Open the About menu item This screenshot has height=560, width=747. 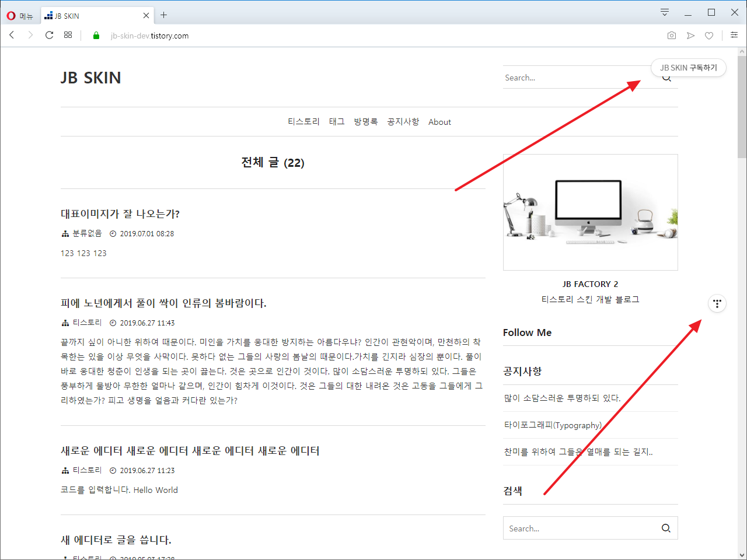(439, 122)
